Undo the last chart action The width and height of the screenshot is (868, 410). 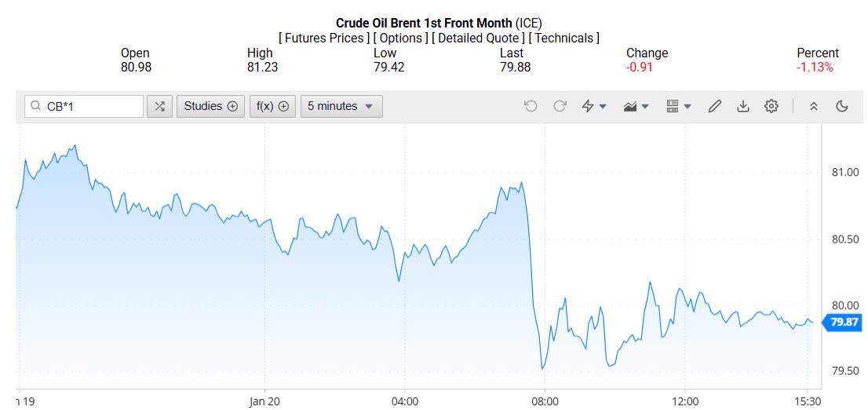[531, 106]
